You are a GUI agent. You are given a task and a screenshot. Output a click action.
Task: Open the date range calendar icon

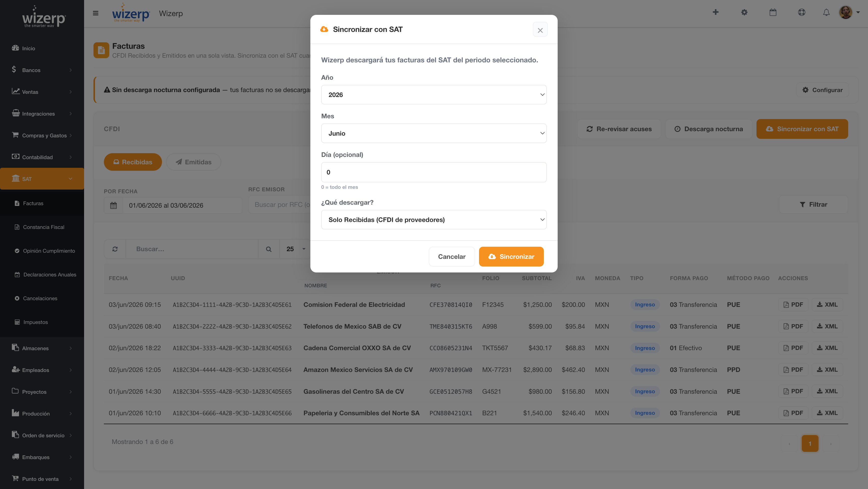pos(114,205)
